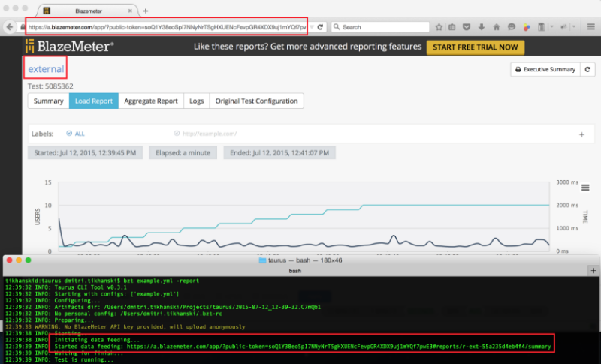The height and width of the screenshot is (364, 601).
Task: Add a new terminal tab with plus
Action: [x=593, y=271]
